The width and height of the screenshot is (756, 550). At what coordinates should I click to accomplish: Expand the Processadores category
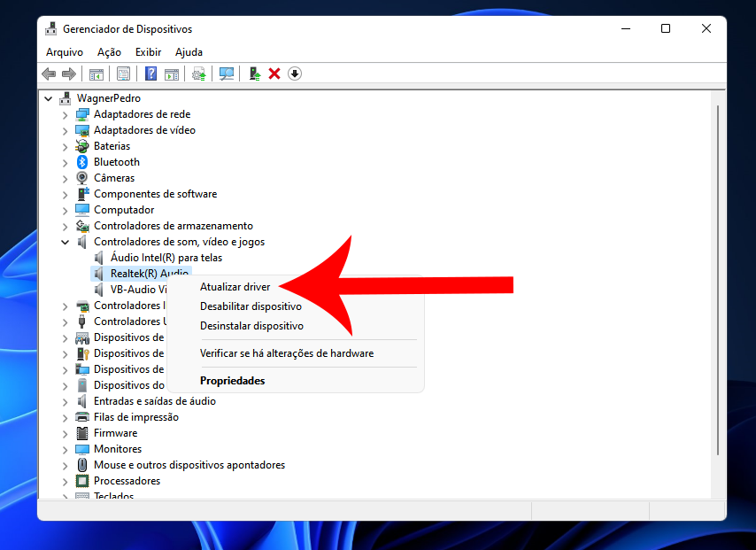click(65, 481)
